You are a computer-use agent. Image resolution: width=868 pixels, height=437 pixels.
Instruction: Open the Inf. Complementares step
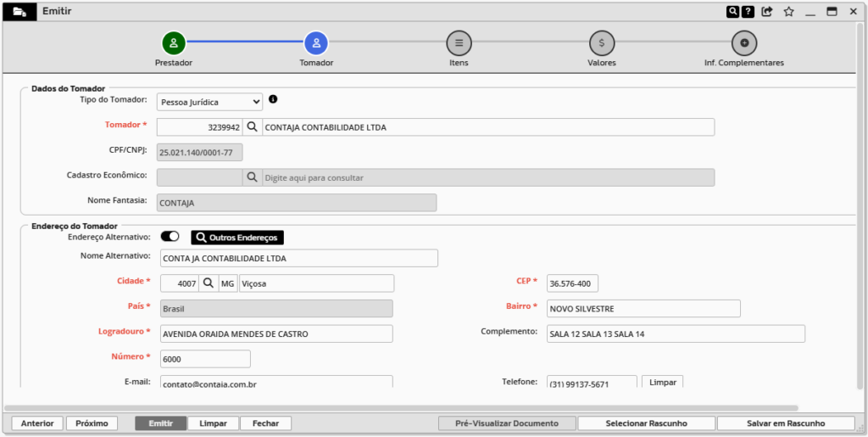pos(743,42)
